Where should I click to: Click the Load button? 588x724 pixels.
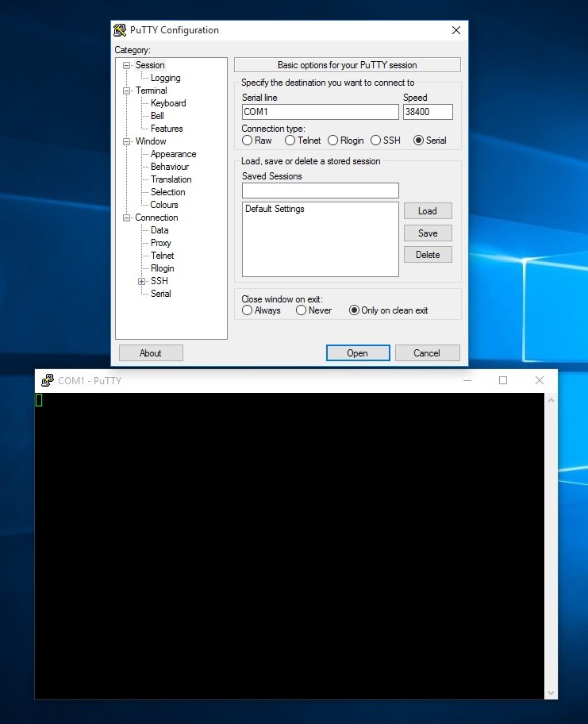click(x=428, y=211)
